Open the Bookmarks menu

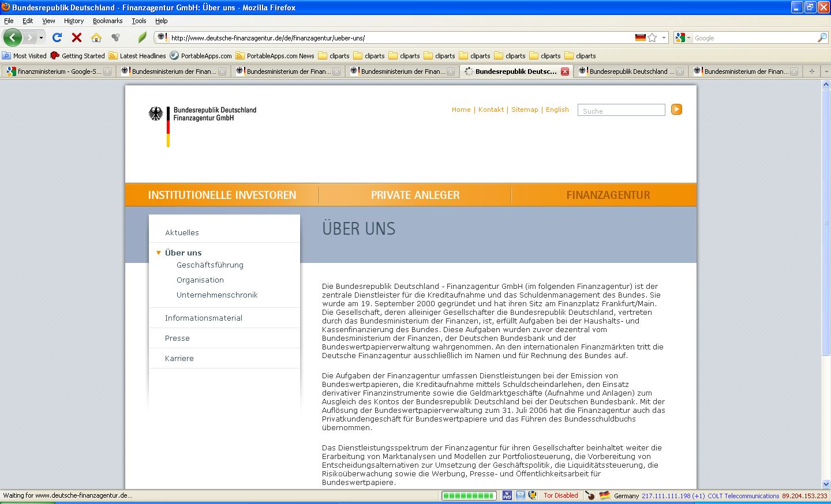[x=107, y=21]
